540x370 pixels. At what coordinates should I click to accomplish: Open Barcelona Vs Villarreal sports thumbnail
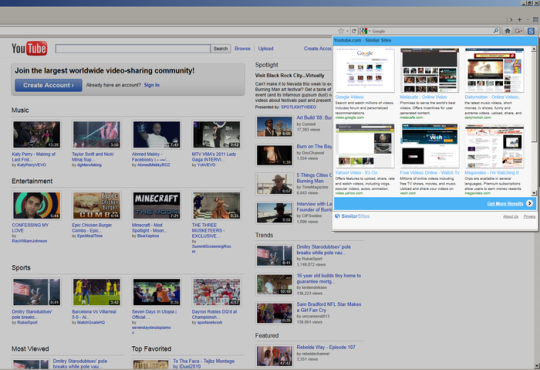pos(96,292)
